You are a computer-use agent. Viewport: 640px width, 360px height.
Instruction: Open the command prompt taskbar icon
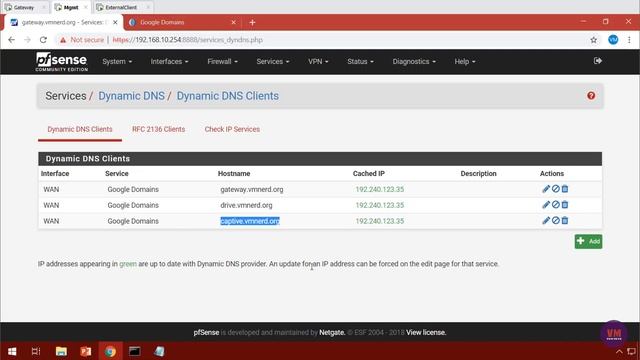tap(135, 351)
